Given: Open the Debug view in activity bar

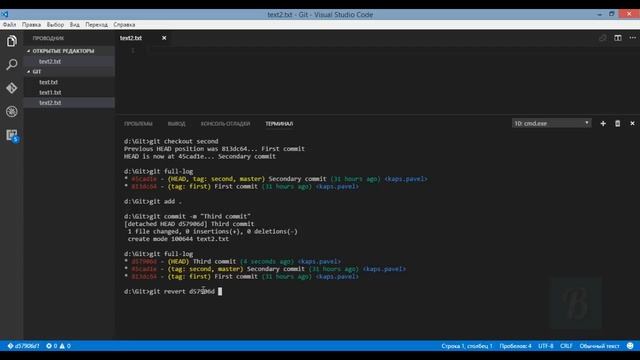Looking at the screenshot, I should coord(11,111).
